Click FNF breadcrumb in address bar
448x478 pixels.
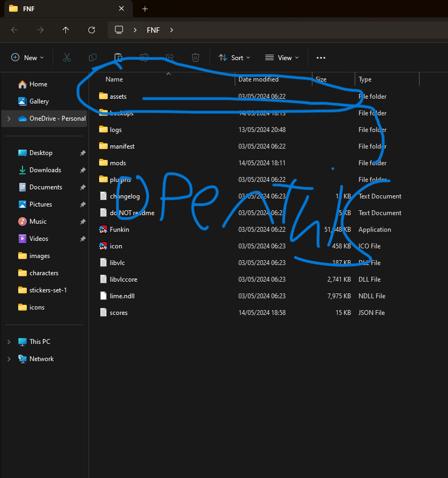[153, 30]
